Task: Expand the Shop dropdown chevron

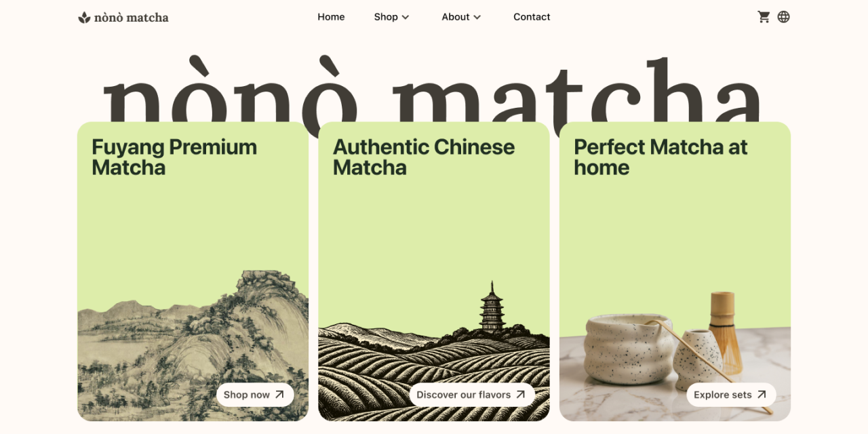Action: tap(406, 17)
